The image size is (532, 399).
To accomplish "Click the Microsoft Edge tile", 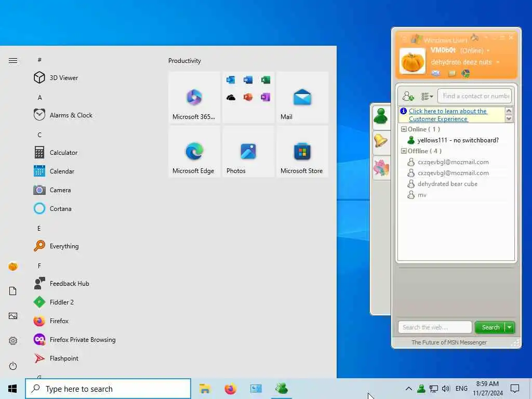I will coord(194,151).
